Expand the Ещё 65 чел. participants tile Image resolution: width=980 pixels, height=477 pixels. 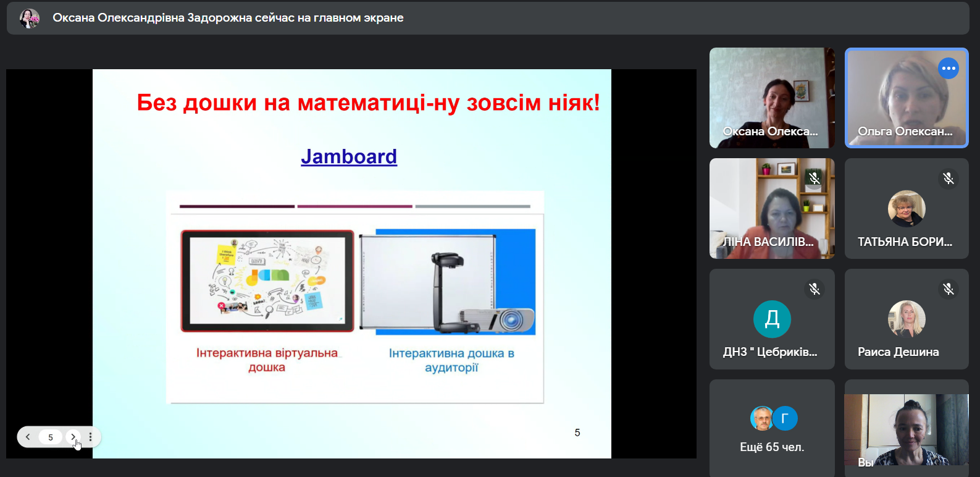tap(772, 446)
